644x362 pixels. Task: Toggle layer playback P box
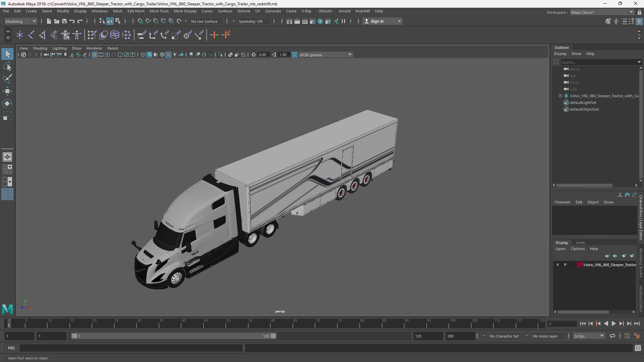point(565,265)
